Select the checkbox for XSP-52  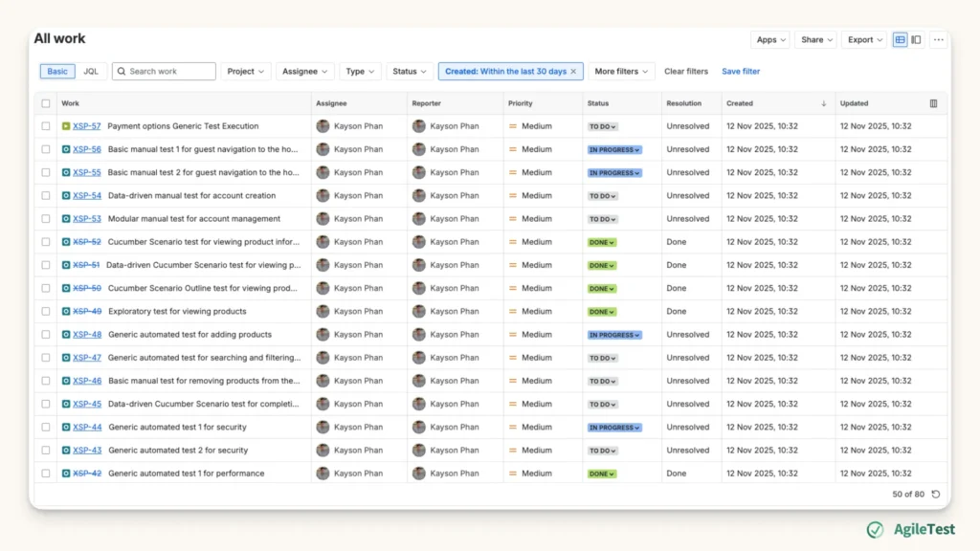[46, 242]
